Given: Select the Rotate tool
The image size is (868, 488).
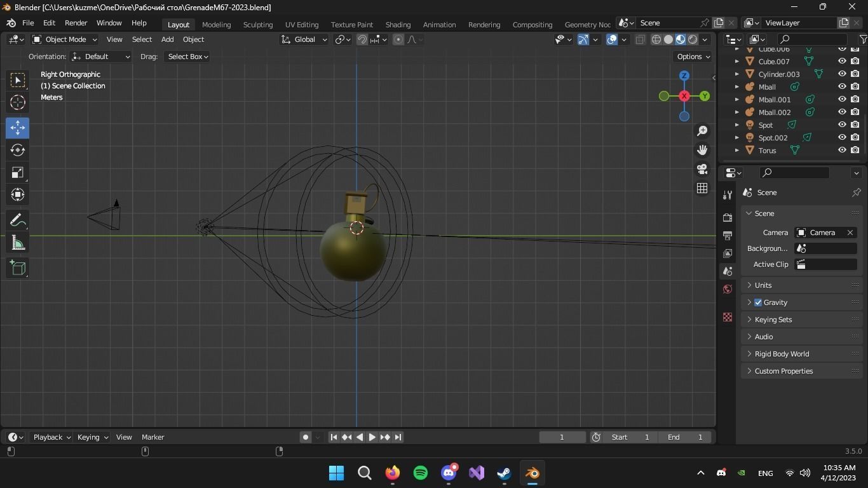Looking at the screenshot, I should (18, 150).
